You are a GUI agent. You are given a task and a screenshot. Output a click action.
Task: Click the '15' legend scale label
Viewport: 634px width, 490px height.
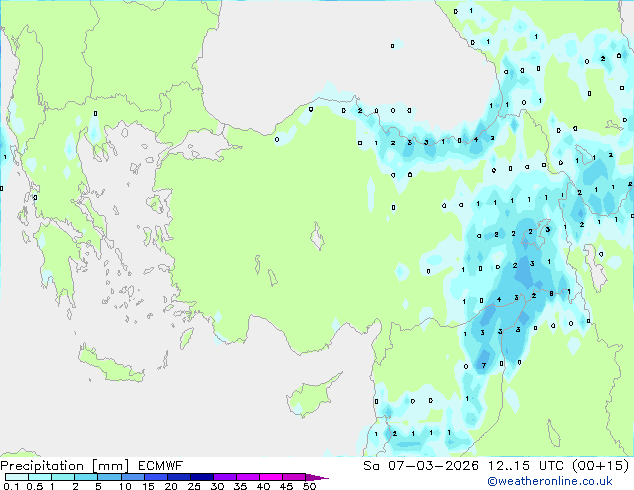pyautogui.click(x=148, y=486)
